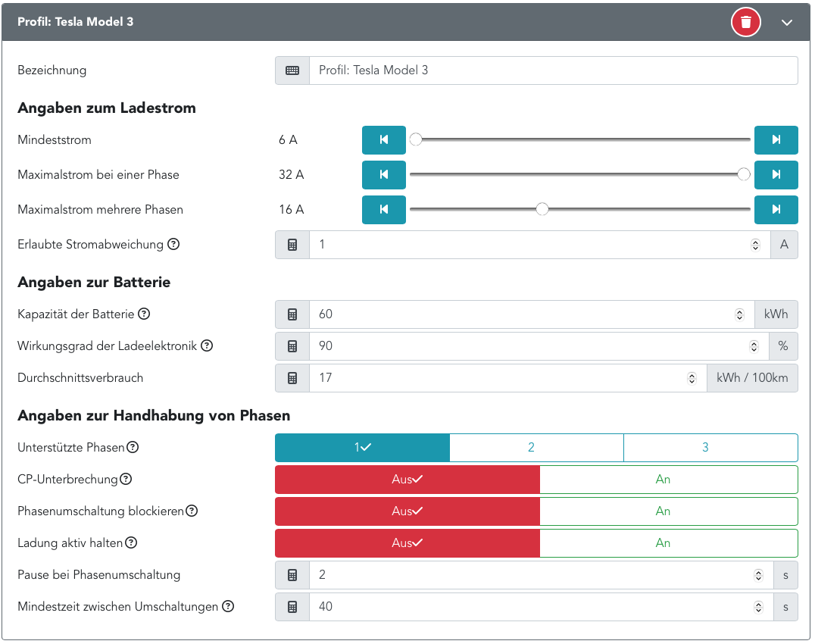
Task: Set Maximalstrom mehrere Phasen to maximum
Action: pos(776,209)
